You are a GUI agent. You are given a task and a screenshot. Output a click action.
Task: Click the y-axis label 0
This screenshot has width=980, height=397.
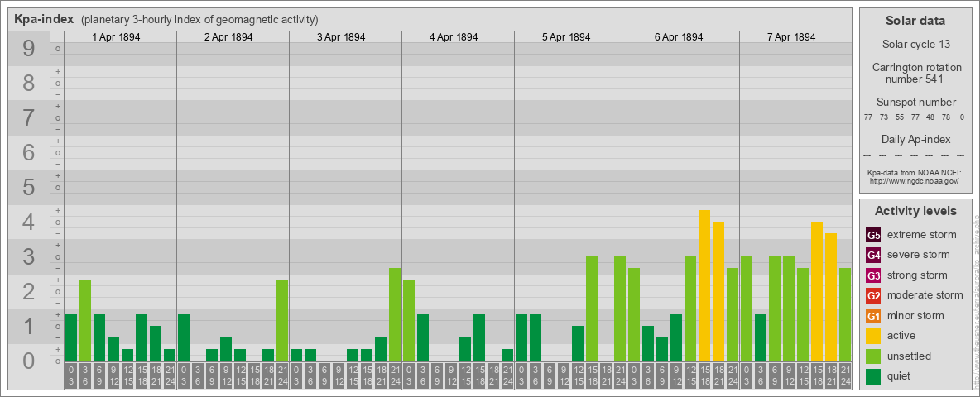(x=28, y=361)
